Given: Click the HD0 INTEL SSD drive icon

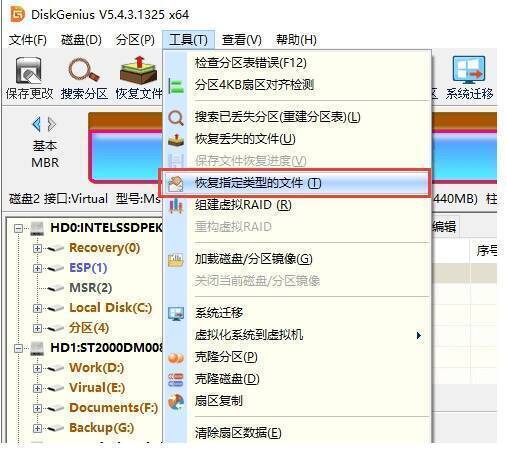Looking at the screenshot, I should pyautogui.click(x=37, y=228).
